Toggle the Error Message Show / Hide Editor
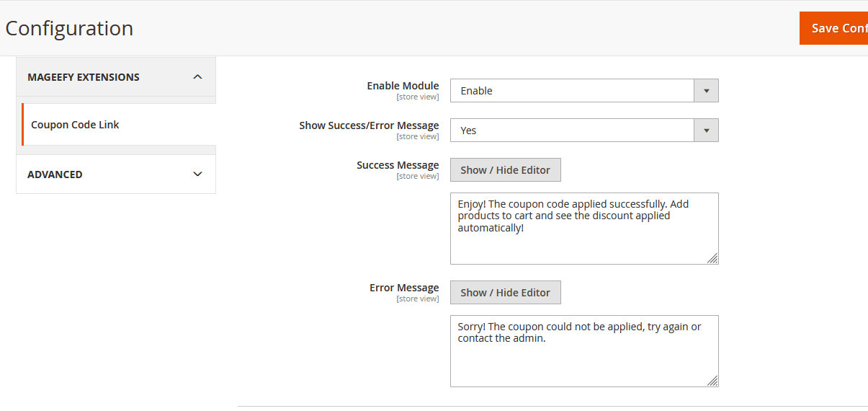This screenshot has width=868, height=411. [505, 293]
